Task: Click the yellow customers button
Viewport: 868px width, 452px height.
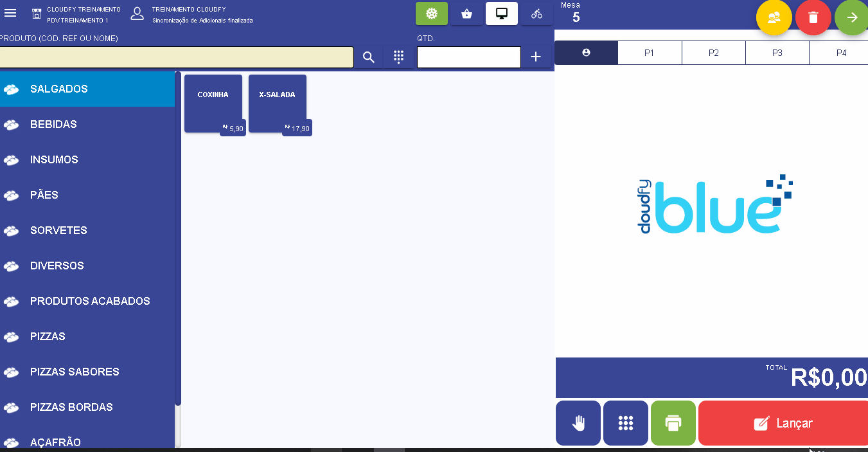Action: click(774, 17)
